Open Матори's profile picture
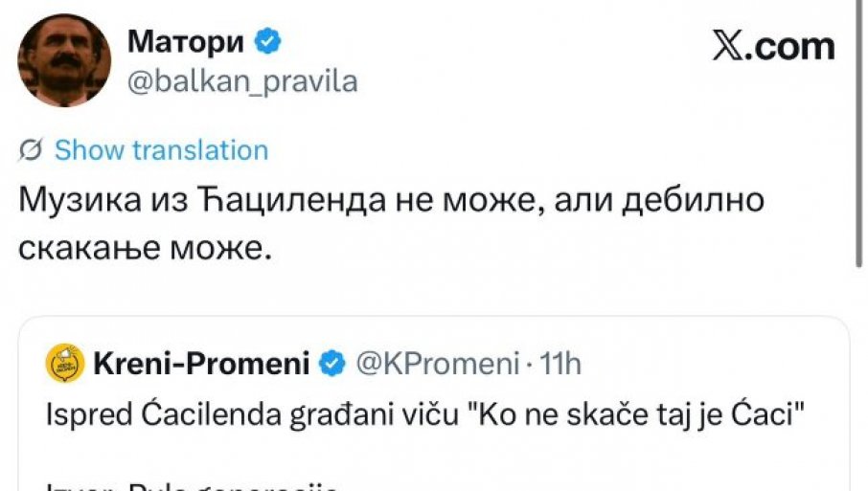868x491 pixels. tap(64, 59)
